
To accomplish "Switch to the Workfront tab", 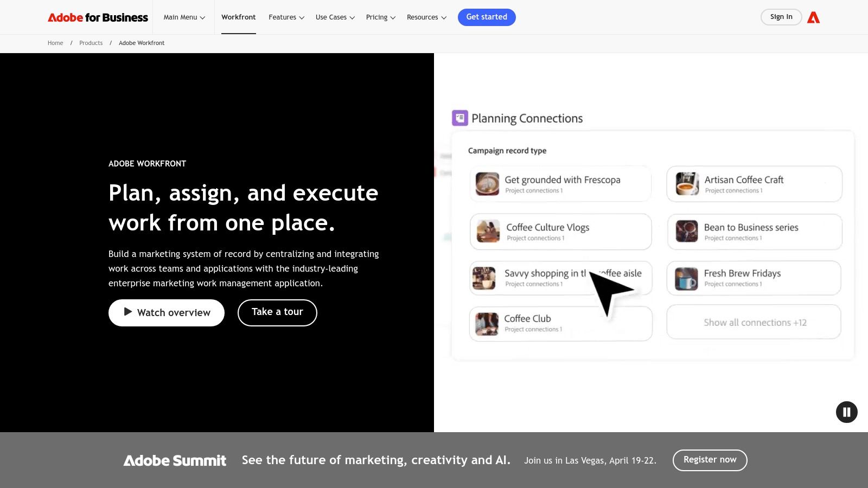I will [238, 17].
